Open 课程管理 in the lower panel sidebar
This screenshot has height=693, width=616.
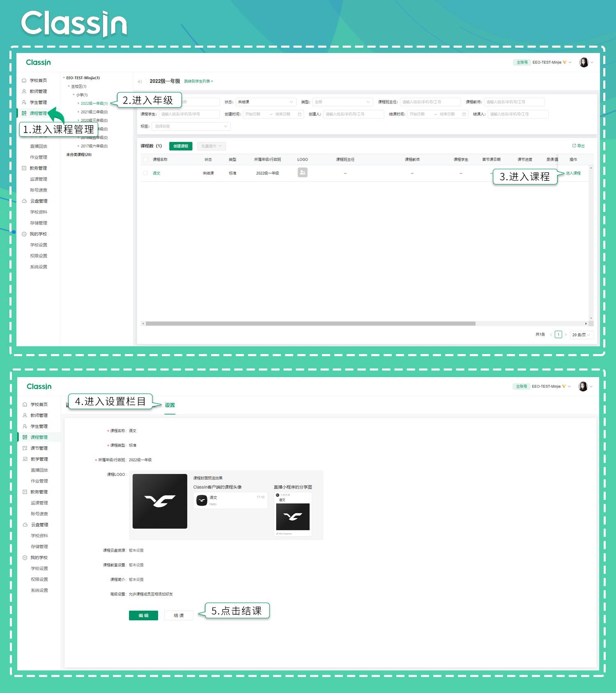coord(39,437)
